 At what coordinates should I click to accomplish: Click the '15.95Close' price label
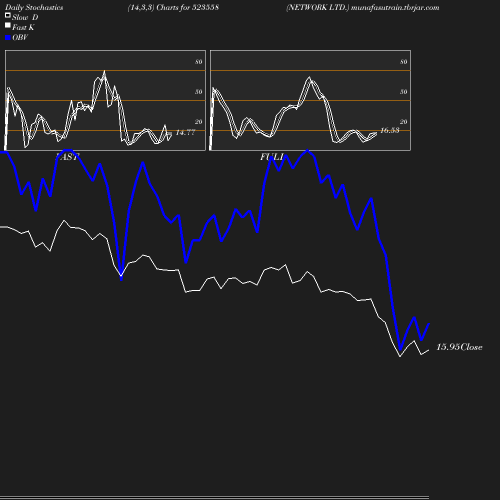coord(459,347)
